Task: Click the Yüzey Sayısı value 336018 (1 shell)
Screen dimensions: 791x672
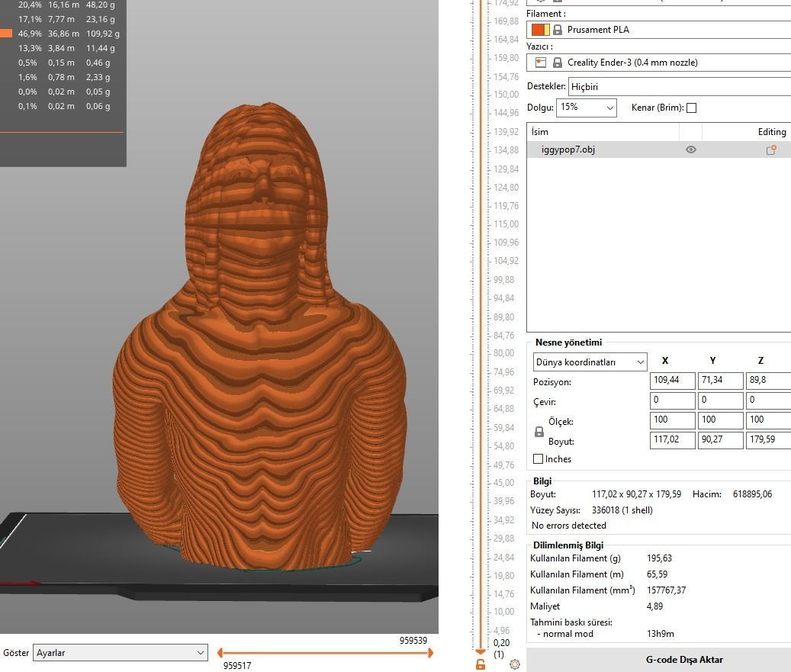Action: pyautogui.click(x=622, y=510)
